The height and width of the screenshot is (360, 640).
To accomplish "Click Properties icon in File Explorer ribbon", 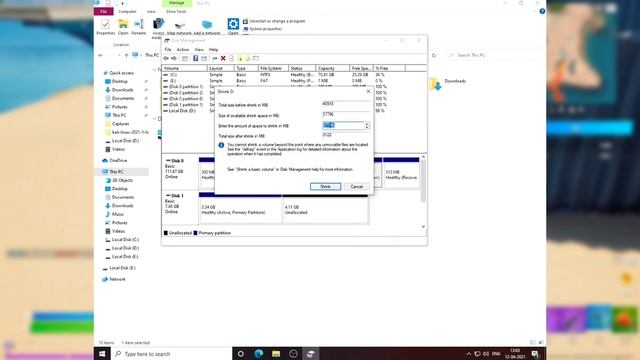I will [105, 24].
